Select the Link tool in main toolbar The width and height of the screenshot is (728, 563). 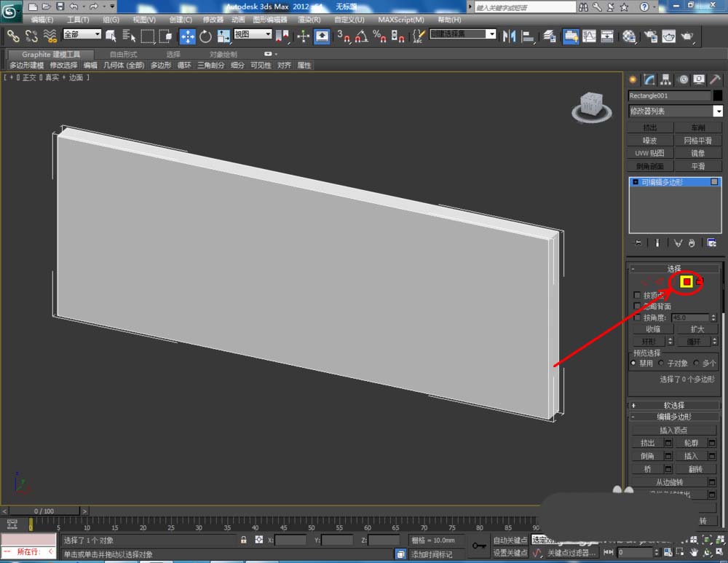pos(12,36)
